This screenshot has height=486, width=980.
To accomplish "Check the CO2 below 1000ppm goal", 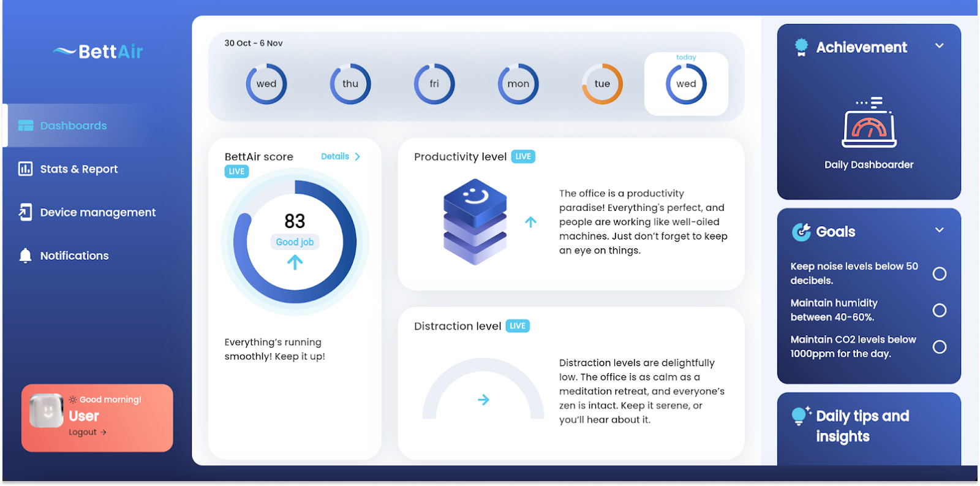I will tap(940, 347).
